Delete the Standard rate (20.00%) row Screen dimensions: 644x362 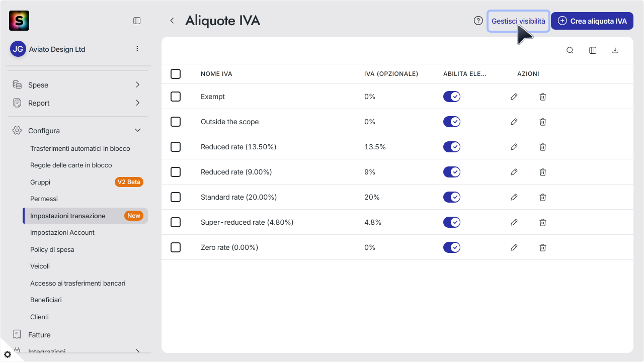[543, 197]
